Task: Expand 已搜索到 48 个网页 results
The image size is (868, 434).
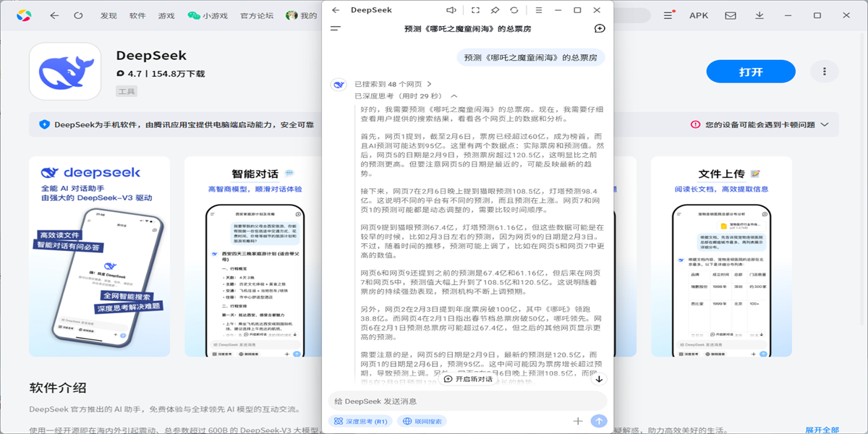Action: (396, 83)
